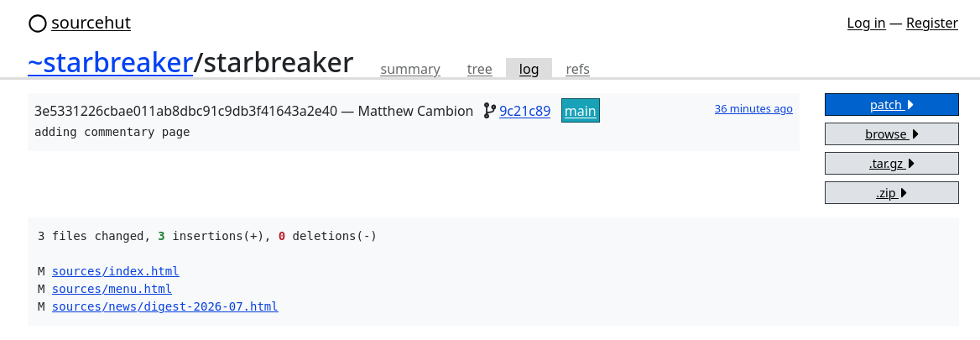The width and height of the screenshot is (980, 340).
Task: Open the summary tab
Action: [x=410, y=69]
